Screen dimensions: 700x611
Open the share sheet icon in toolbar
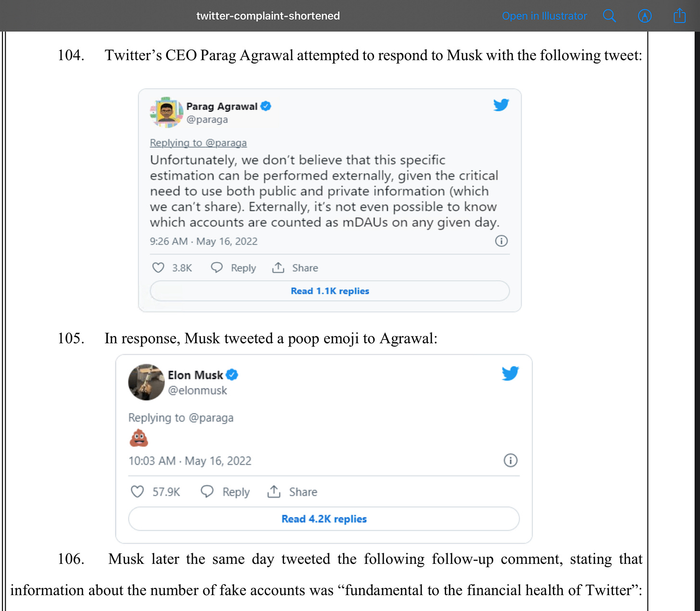point(679,15)
